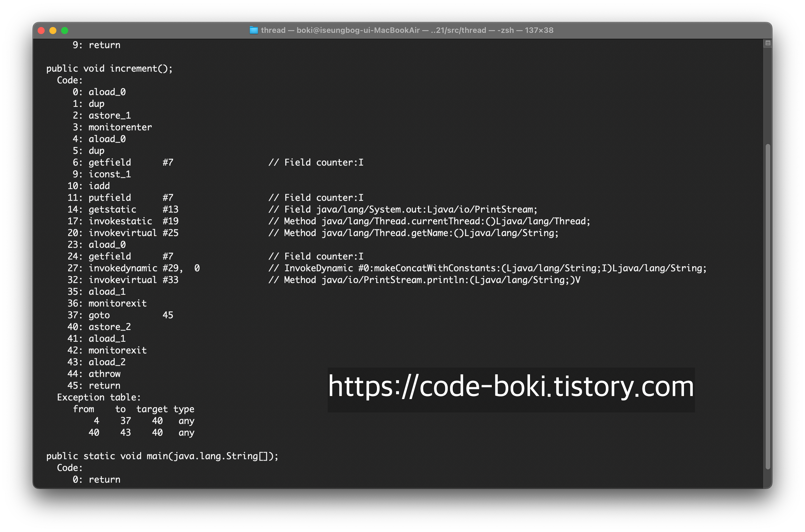The height and width of the screenshot is (532, 805).
Task: Click the split pane icon above scrollbar
Action: point(767,43)
